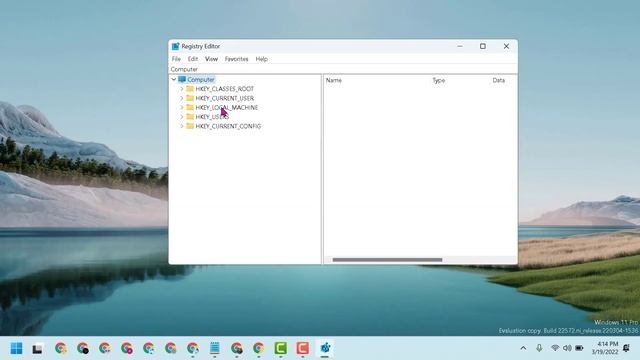Select the HKEY_USERS key
The height and width of the screenshot is (360, 640).
(x=212, y=117)
